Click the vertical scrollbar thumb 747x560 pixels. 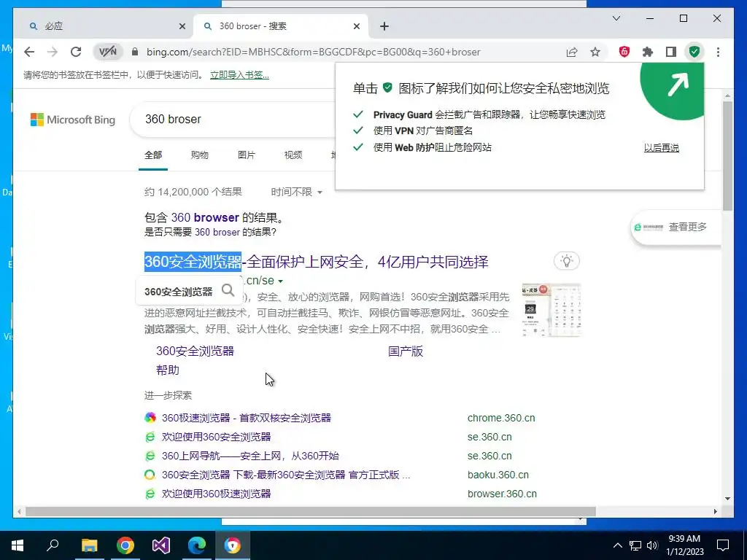point(727,155)
